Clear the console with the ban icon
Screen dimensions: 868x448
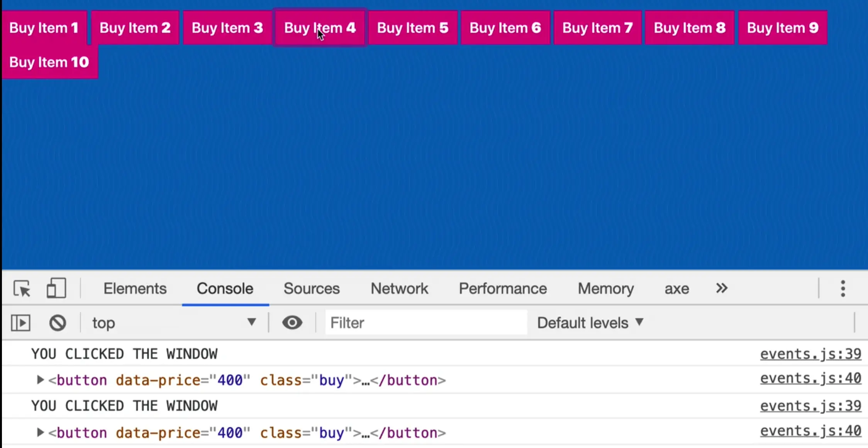[x=58, y=323]
